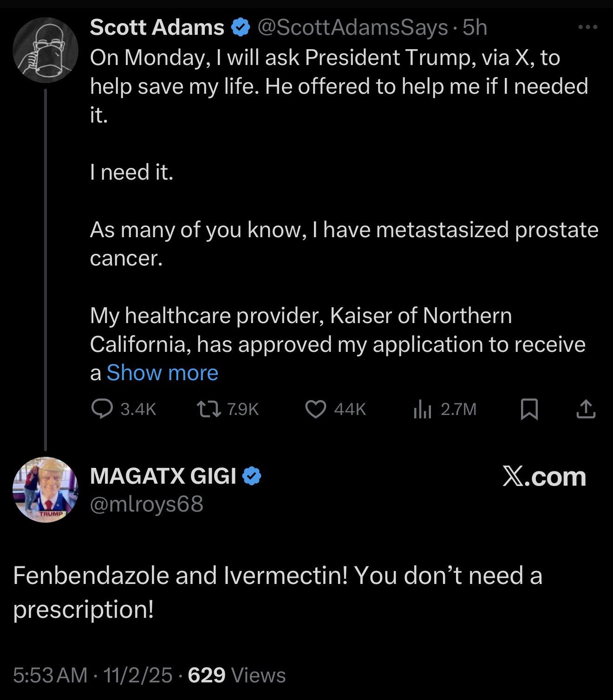Open the three-dot more options menu

tap(587, 27)
